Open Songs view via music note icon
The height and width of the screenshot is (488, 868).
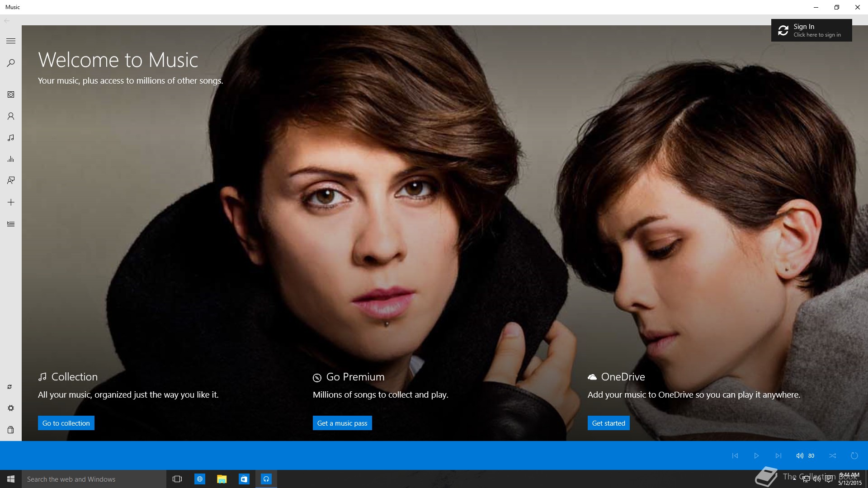click(x=11, y=138)
